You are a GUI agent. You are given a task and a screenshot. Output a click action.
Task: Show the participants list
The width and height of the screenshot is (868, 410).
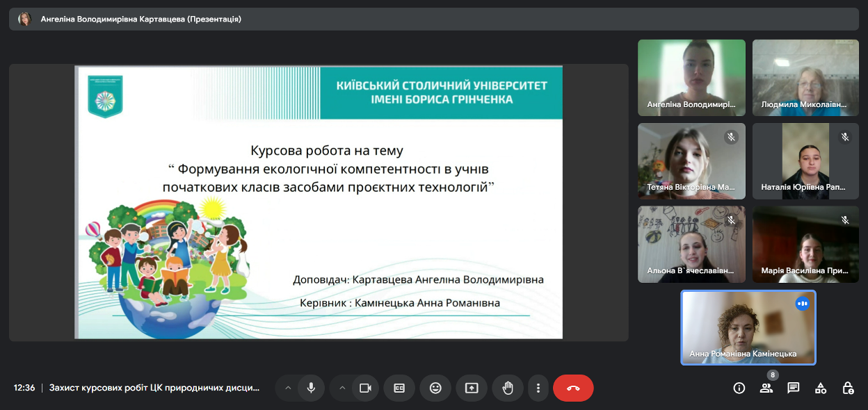766,388
